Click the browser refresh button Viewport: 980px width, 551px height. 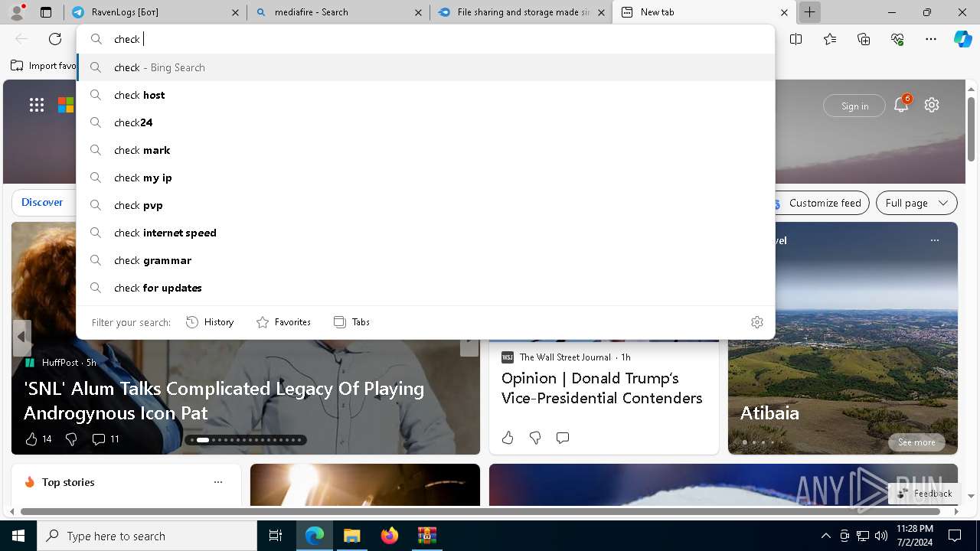tap(55, 39)
